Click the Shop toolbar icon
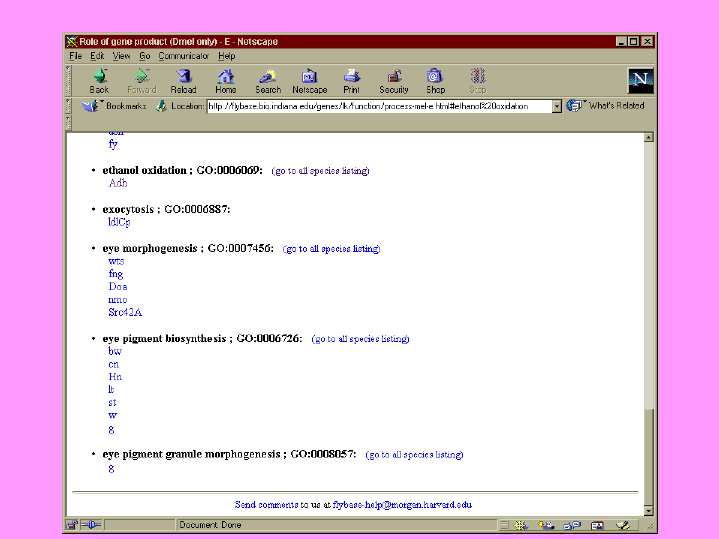Screen dimensions: 719x539 [435, 78]
